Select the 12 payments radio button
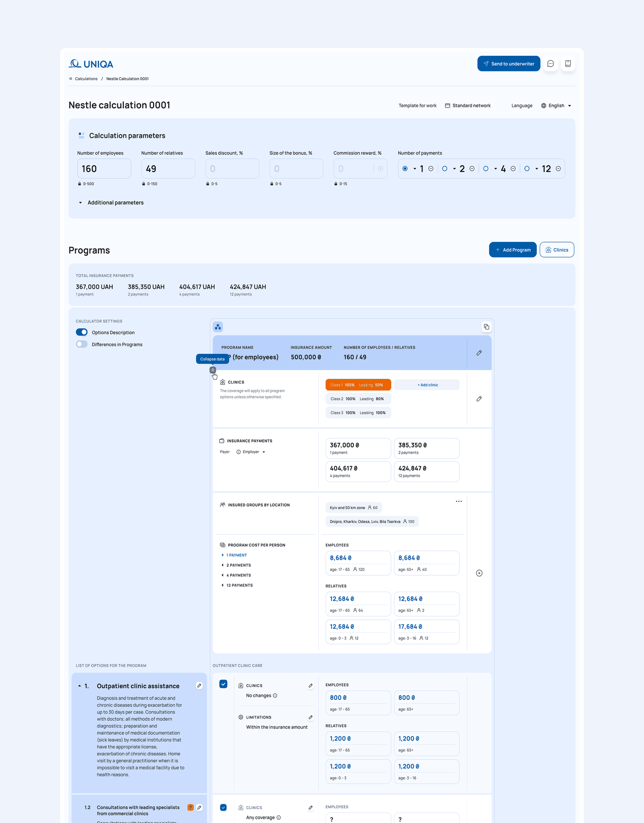The height and width of the screenshot is (823, 644). coord(527,169)
